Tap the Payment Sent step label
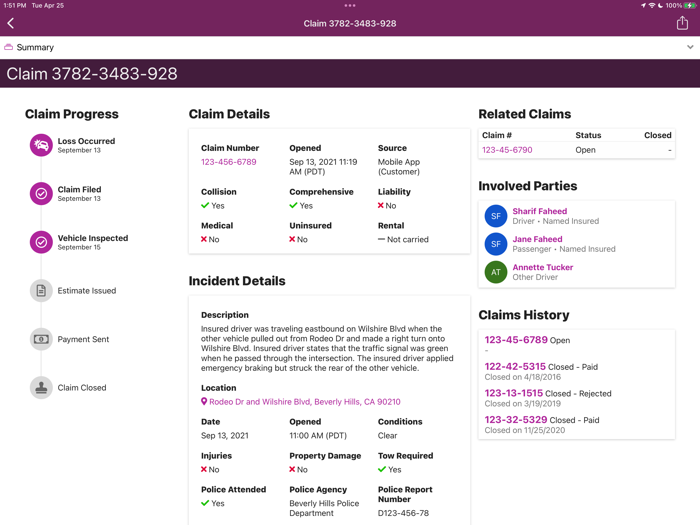The width and height of the screenshot is (700, 525). [x=83, y=339]
